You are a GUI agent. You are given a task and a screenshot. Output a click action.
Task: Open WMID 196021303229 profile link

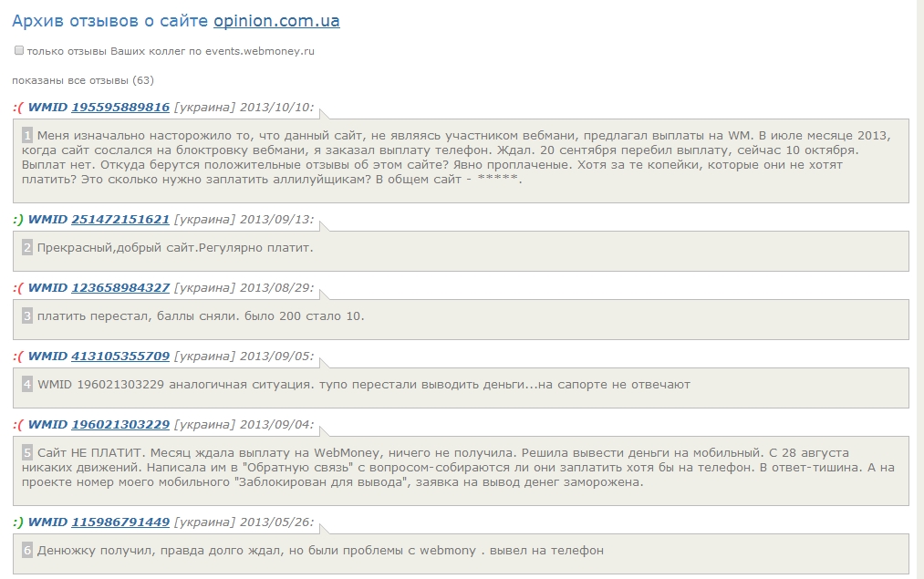pos(120,425)
